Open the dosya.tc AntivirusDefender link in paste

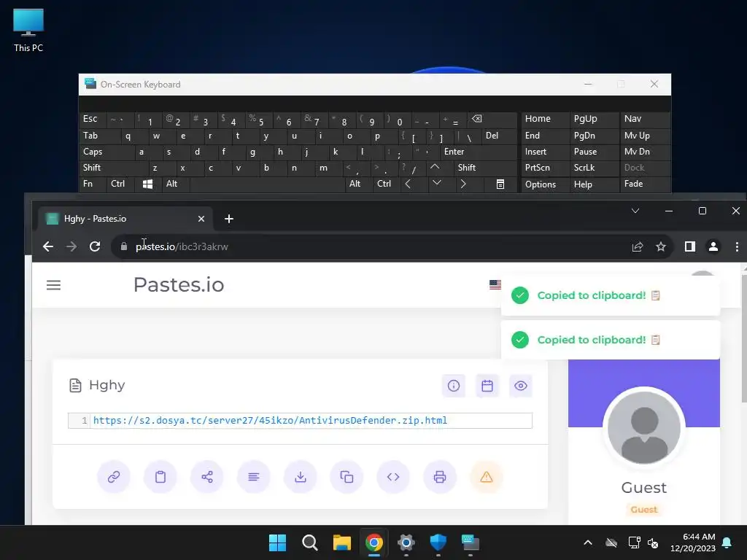pyautogui.click(x=270, y=421)
